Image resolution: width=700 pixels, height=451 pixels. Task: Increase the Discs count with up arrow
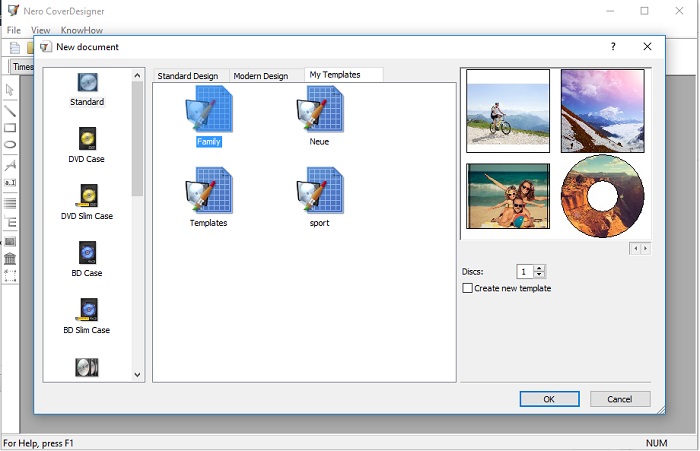(539, 268)
